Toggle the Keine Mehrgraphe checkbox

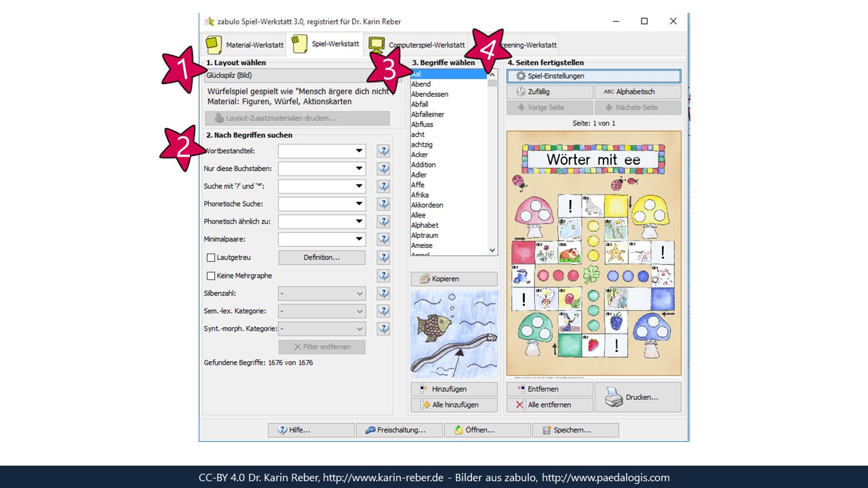point(211,276)
